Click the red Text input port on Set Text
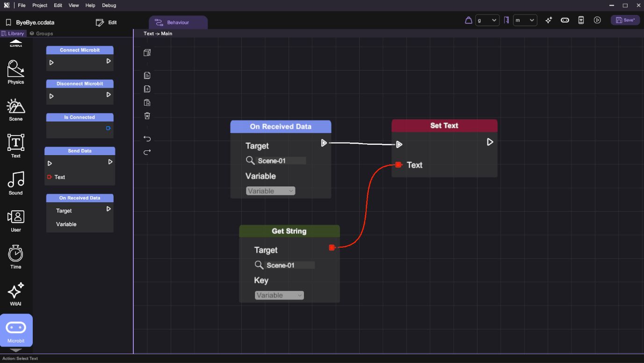Viewport: 644px width, 363px height. [x=398, y=164]
